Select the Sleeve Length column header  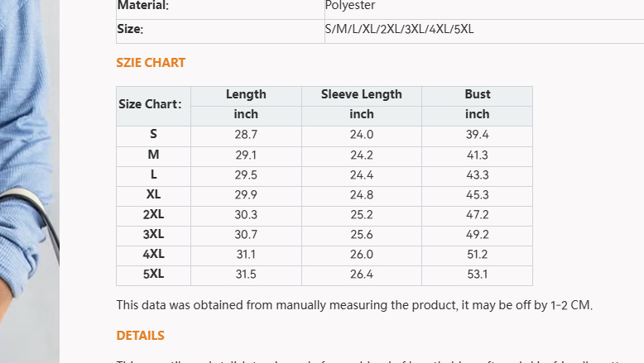361,94
